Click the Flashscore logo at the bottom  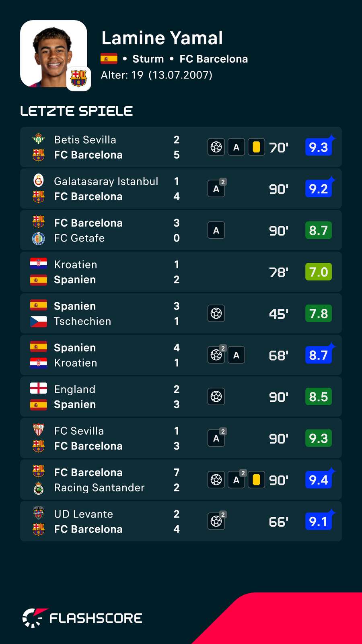pyautogui.click(x=82, y=618)
